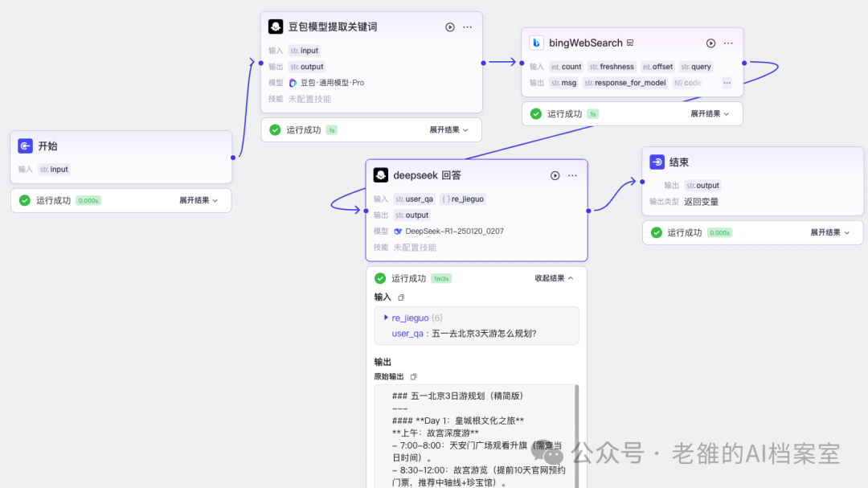Click the msg output chip in bingWebSearch
The height and width of the screenshot is (488, 868).
(564, 83)
